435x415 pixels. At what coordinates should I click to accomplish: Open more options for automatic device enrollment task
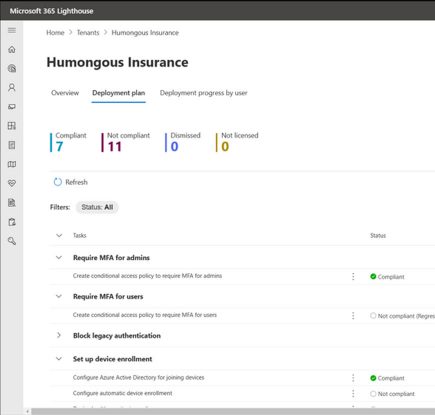[353, 393]
